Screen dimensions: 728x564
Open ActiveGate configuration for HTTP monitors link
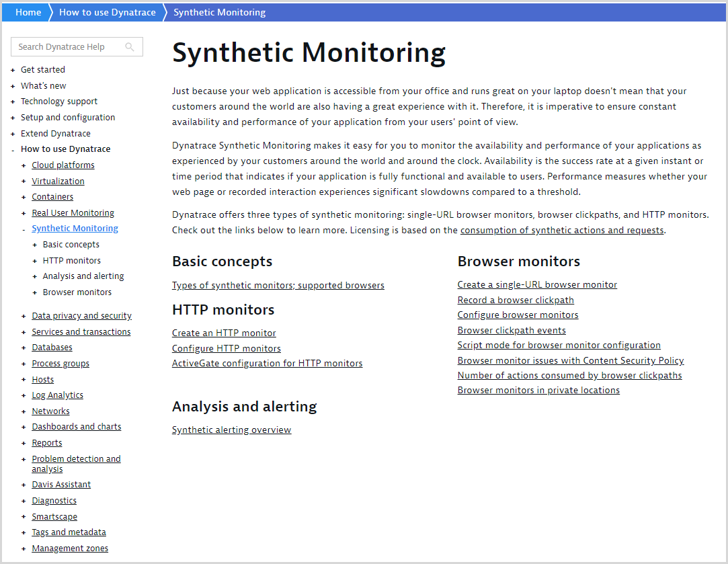tap(267, 364)
